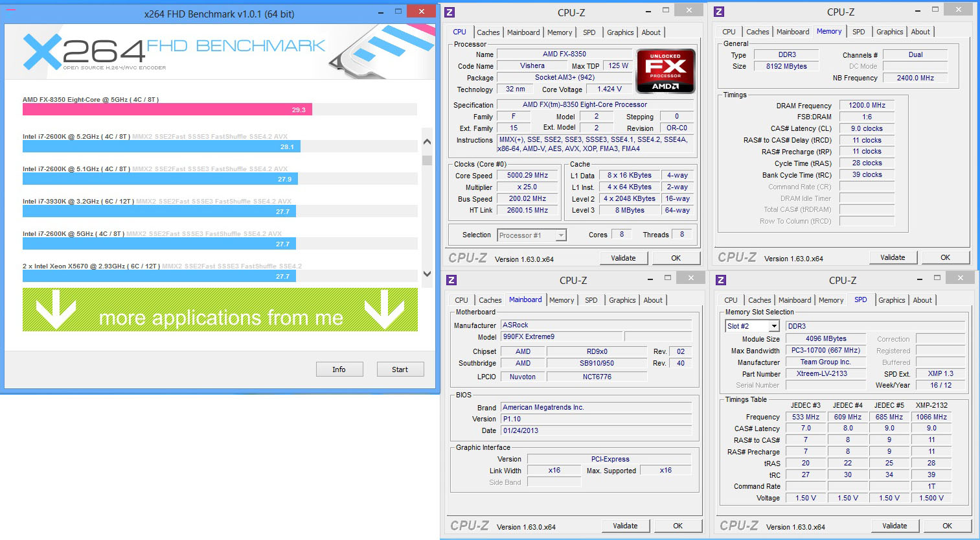Viewport: 980px width, 540px height.
Task: Click the Max Bandwidth value PC3-10700 (667 MHz)
Action: (x=825, y=350)
